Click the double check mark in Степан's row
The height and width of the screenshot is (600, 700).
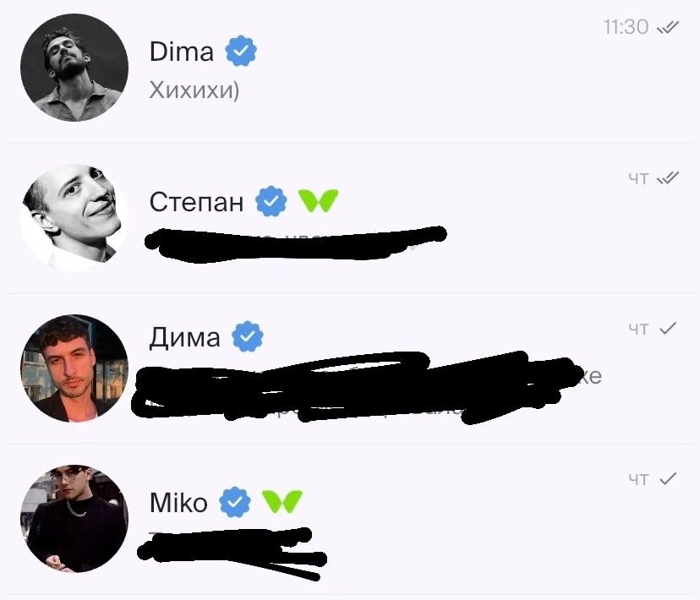point(668,178)
